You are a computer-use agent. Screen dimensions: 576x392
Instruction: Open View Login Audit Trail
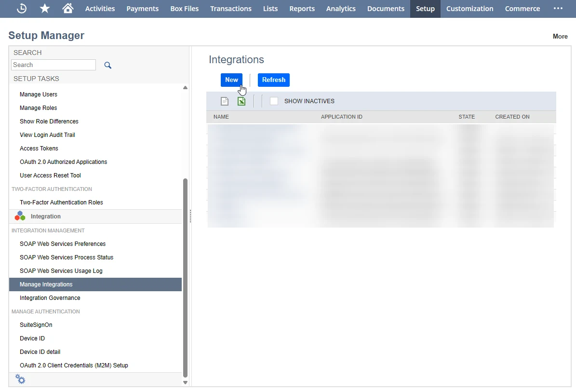[47, 135]
